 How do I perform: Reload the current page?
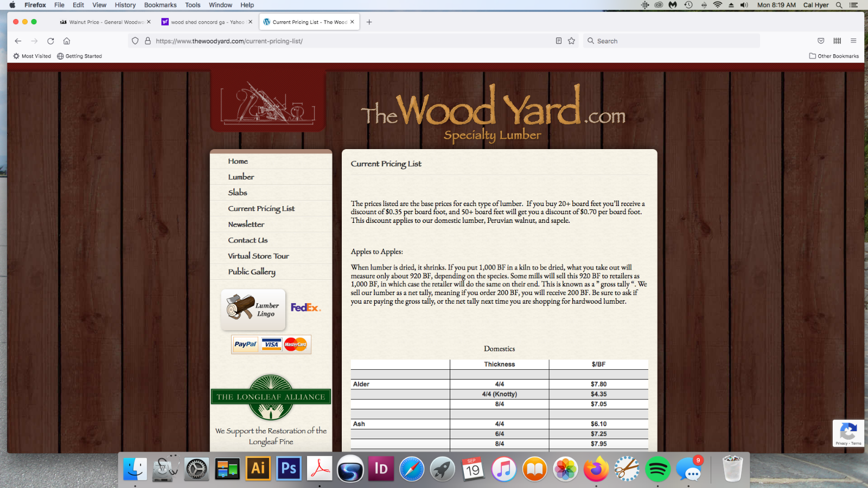[50, 41]
